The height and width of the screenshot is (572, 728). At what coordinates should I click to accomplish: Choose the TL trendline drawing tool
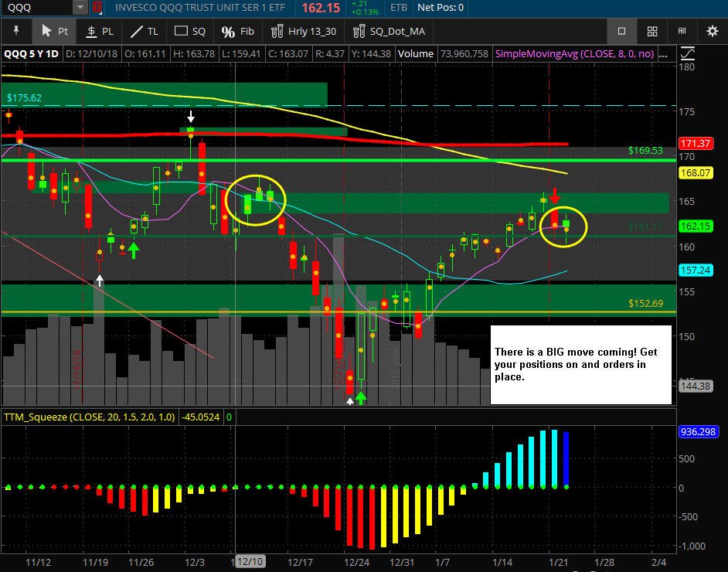(145, 31)
